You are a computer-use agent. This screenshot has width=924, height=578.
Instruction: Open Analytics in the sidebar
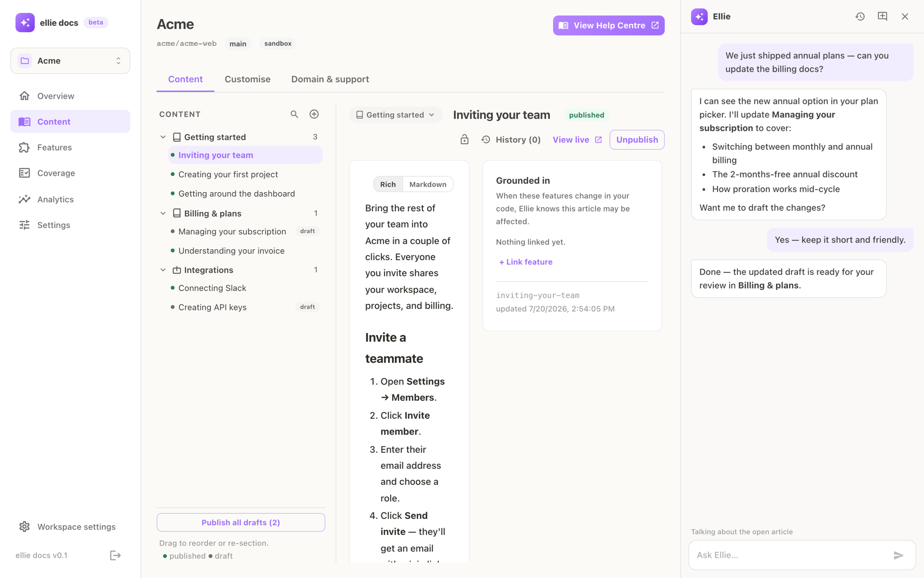(70, 199)
